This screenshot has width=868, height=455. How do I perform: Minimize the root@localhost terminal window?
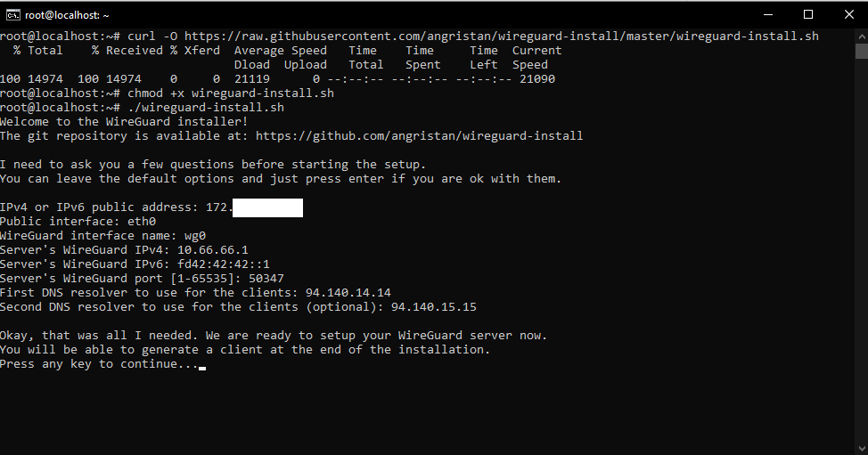coord(767,14)
